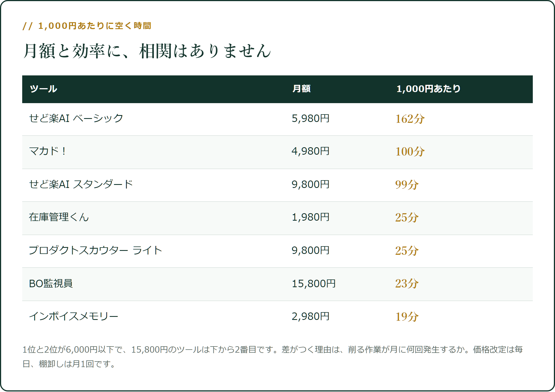Click the ツール column header

click(x=43, y=89)
